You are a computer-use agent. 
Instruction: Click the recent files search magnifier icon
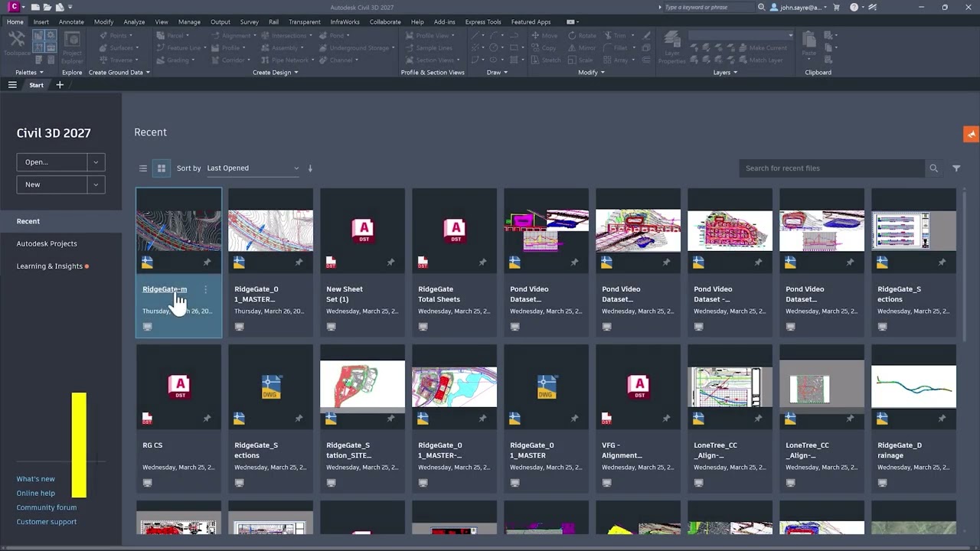click(933, 168)
